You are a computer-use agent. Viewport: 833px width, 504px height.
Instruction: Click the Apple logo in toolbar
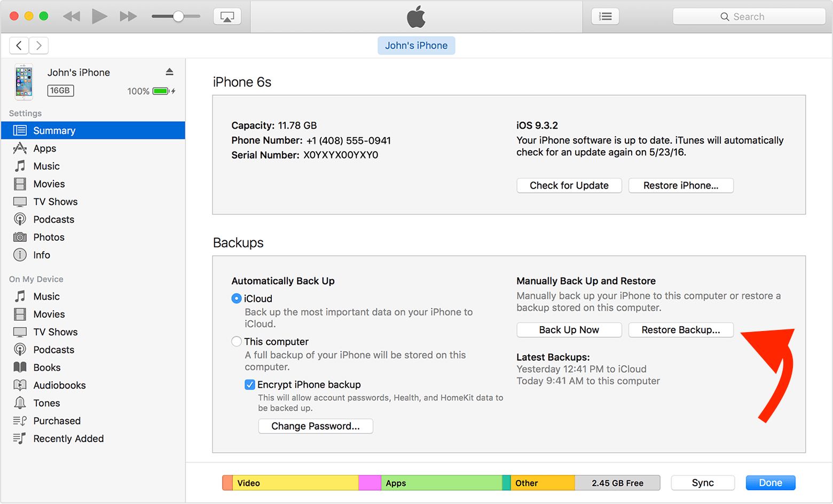pos(416,17)
